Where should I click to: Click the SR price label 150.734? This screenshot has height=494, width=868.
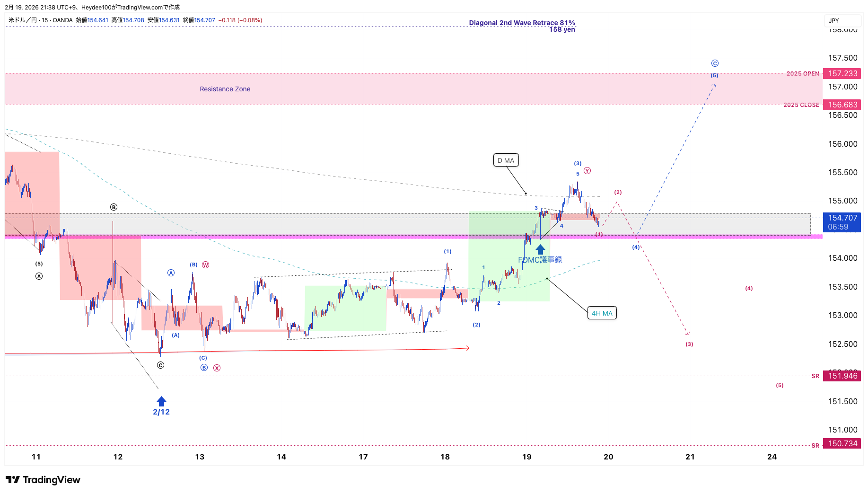point(842,443)
